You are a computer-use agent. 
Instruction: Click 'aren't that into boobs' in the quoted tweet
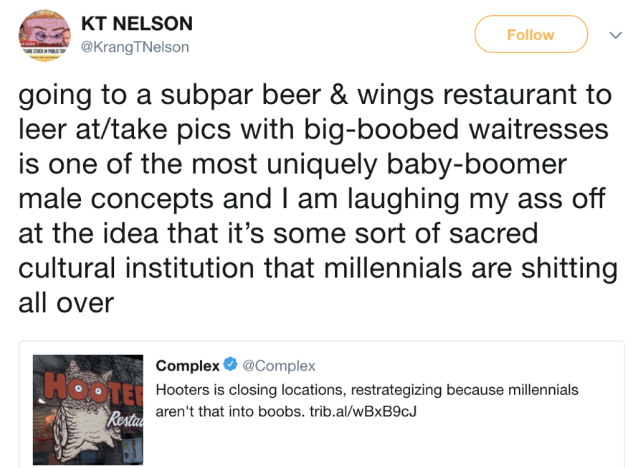[230, 411]
